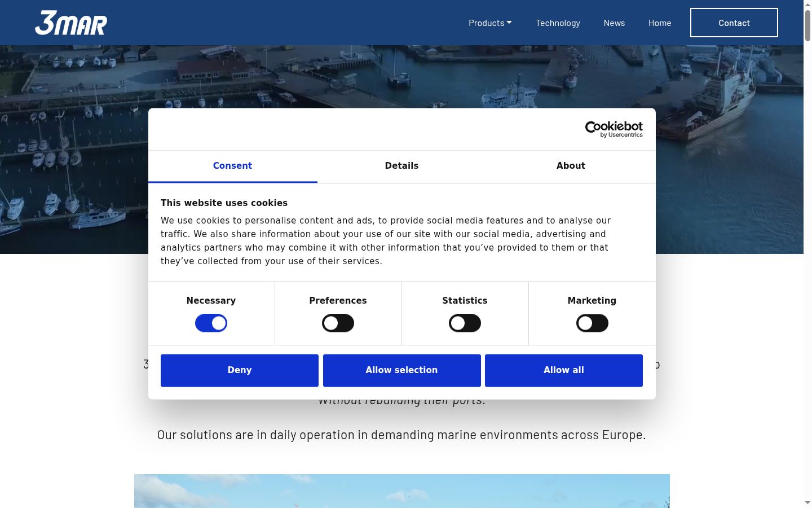Viewport: 812px width, 508px height.
Task: Open the About tab
Action: coord(571,166)
